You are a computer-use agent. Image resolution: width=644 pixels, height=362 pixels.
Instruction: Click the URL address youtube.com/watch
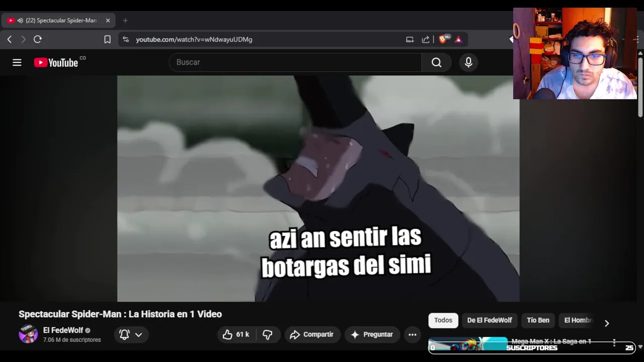pyautogui.click(x=194, y=39)
